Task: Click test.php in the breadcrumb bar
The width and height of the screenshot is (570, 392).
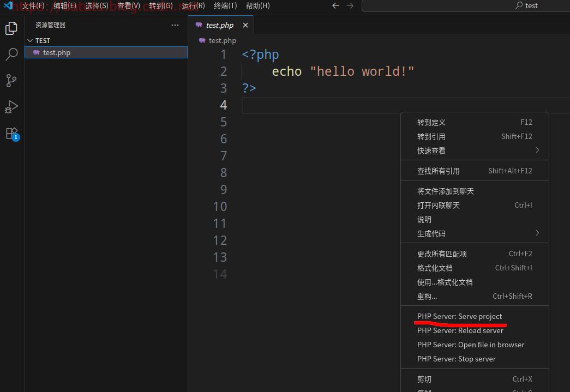Action: (222, 40)
